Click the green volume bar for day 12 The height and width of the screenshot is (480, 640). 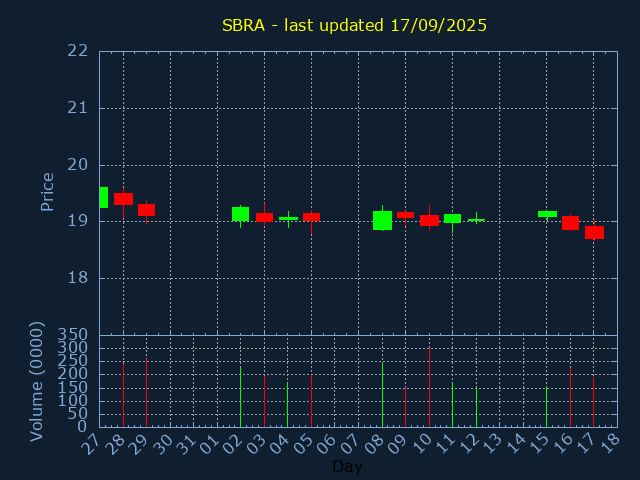coord(476,407)
